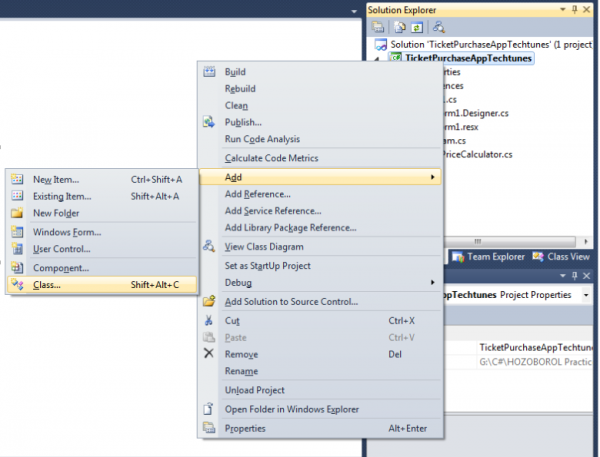This screenshot has width=600, height=457.
Task: Open the document tab list dropdown arrow
Action: (x=354, y=11)
